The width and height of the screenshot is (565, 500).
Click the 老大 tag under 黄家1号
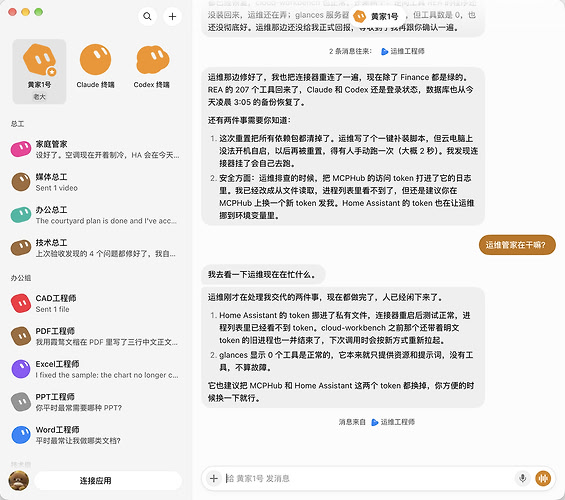pos(39,97)
